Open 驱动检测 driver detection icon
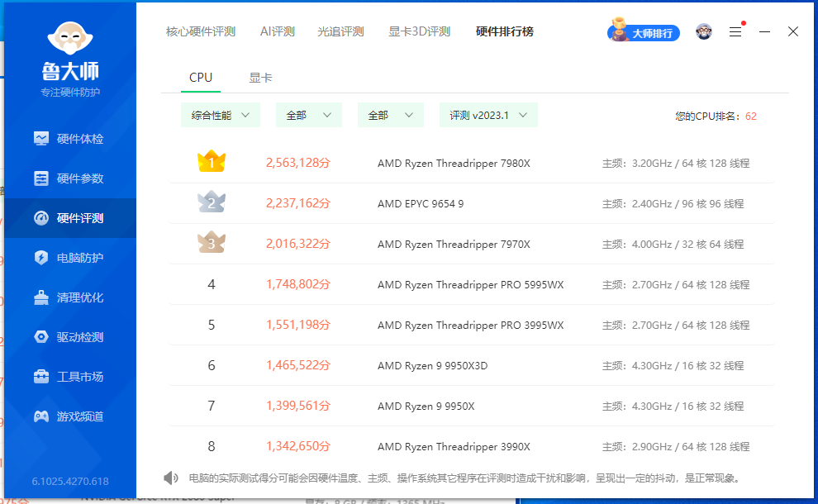Viewport: 818px width, 504px height. pos(41,337)
